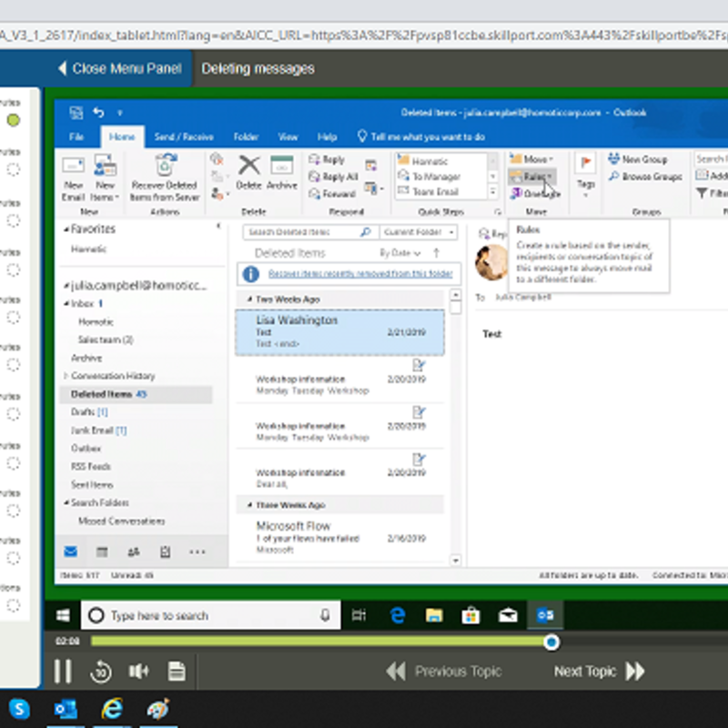Collapse the Search Folders node

pos(66,502)
